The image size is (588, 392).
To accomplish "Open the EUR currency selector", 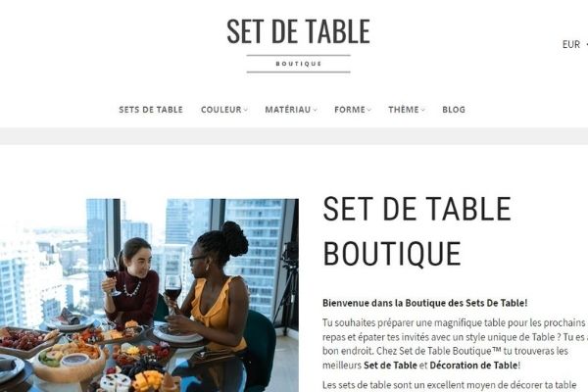I will pyautogui.click(x=573, y=45).
